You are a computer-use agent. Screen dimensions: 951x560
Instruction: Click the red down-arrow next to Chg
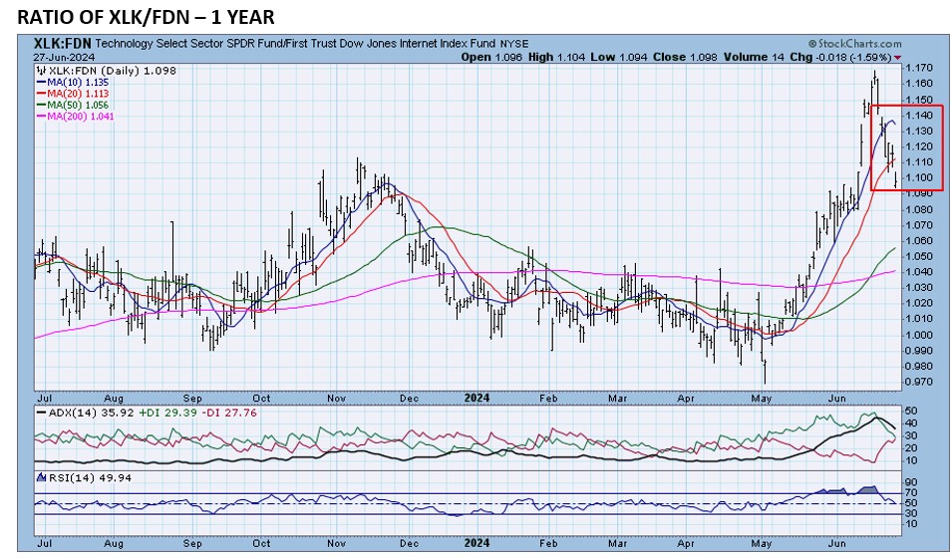897,58
